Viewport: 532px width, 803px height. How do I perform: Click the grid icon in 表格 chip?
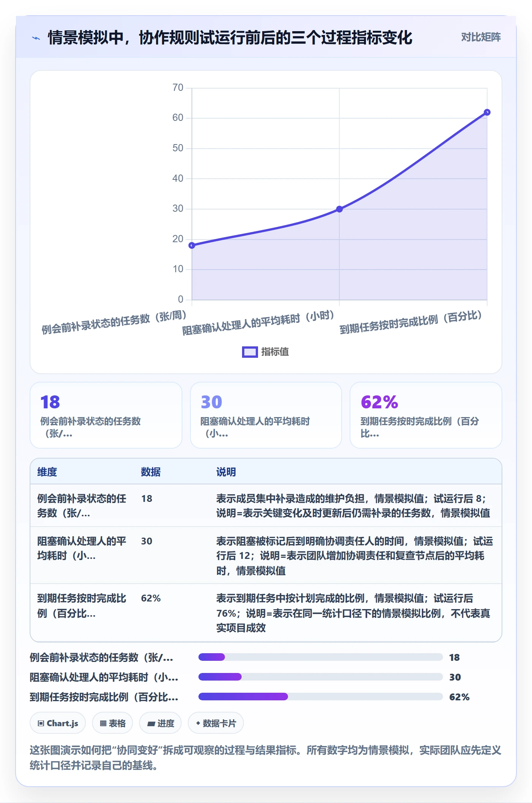tap(103, 724)
